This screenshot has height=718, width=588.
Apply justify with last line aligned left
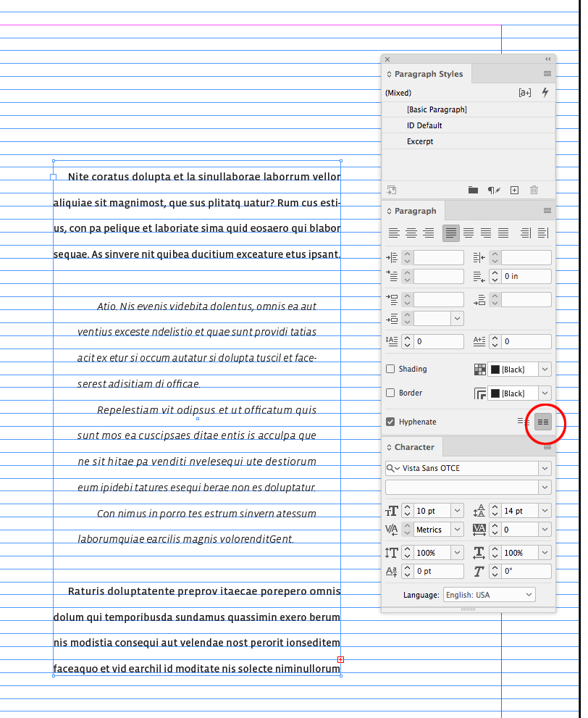(450, 233)
